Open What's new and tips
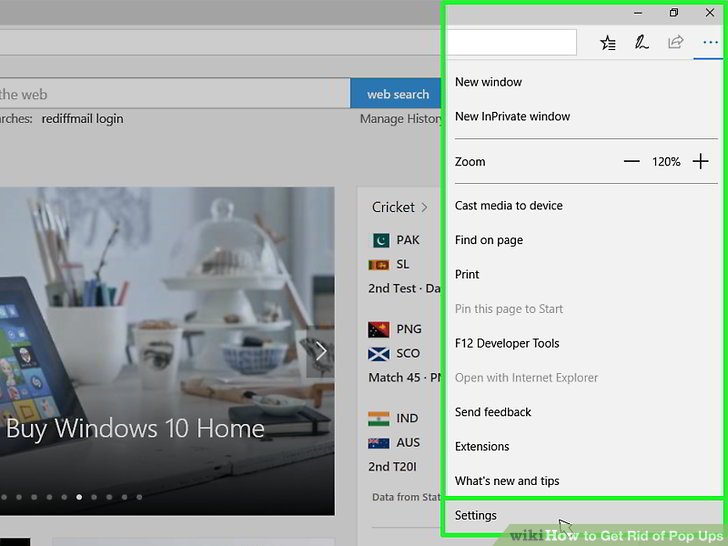Viewport: 728px width, 546px height. tap(507, 481)
